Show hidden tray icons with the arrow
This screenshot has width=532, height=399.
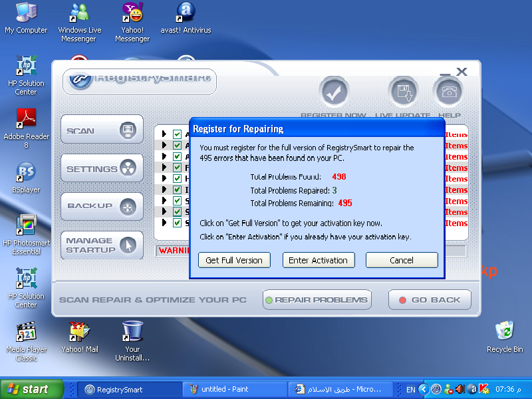click(424, 389)
